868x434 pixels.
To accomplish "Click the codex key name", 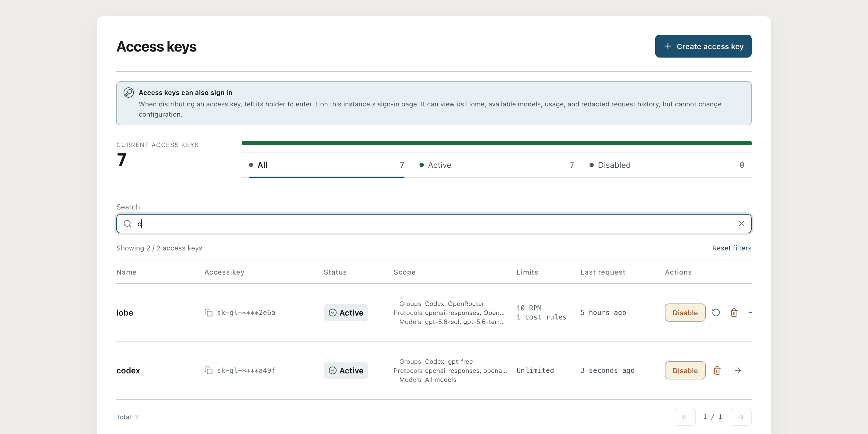I will pyautogui.click(x=128, y=371).
